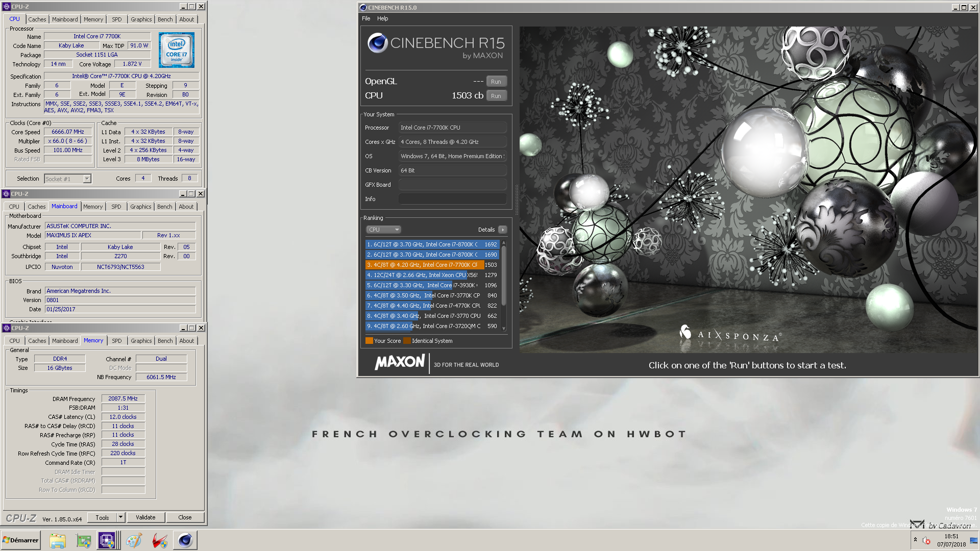Click the Core Voltage value 1.872 V
Screen dimensions: 980x551
(132, 64)
